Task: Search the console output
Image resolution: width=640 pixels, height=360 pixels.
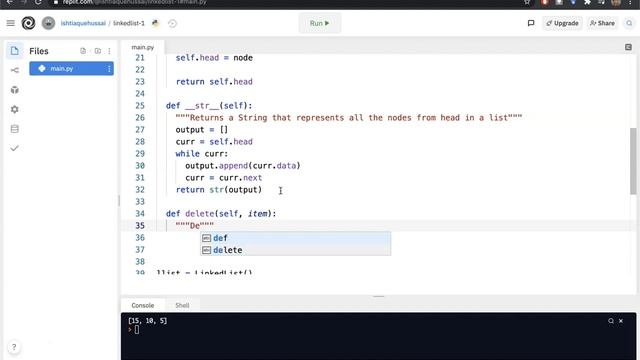Action: (x=611, y=321)
